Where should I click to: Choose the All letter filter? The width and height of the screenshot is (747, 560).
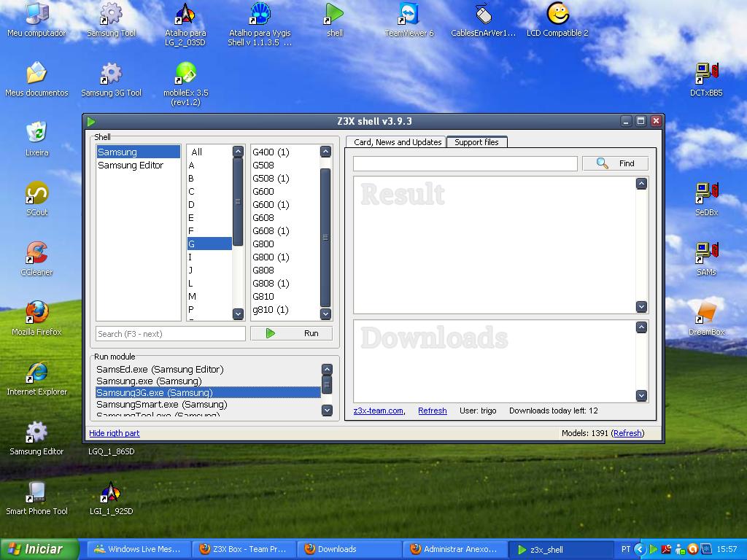pos(209,152)
